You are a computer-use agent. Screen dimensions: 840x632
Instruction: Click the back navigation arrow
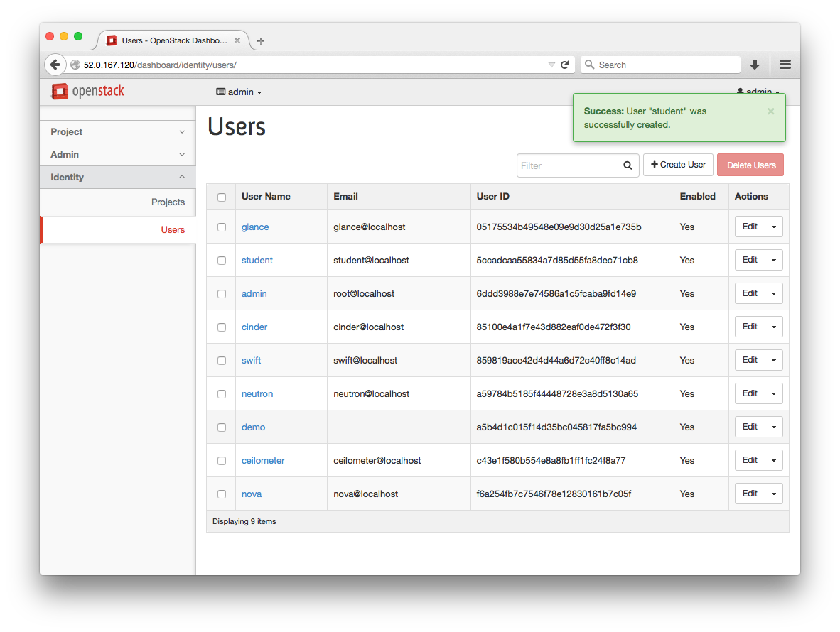point(55,64)
